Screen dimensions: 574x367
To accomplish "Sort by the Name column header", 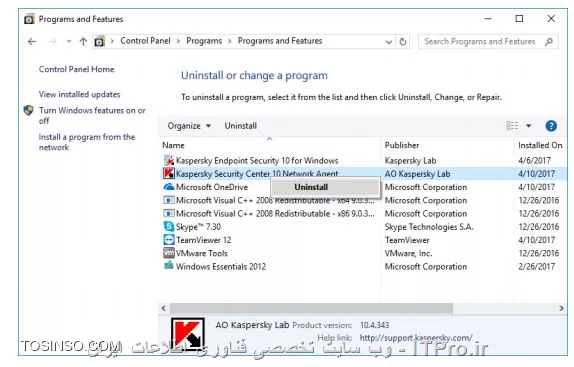I will click(173, 145).
